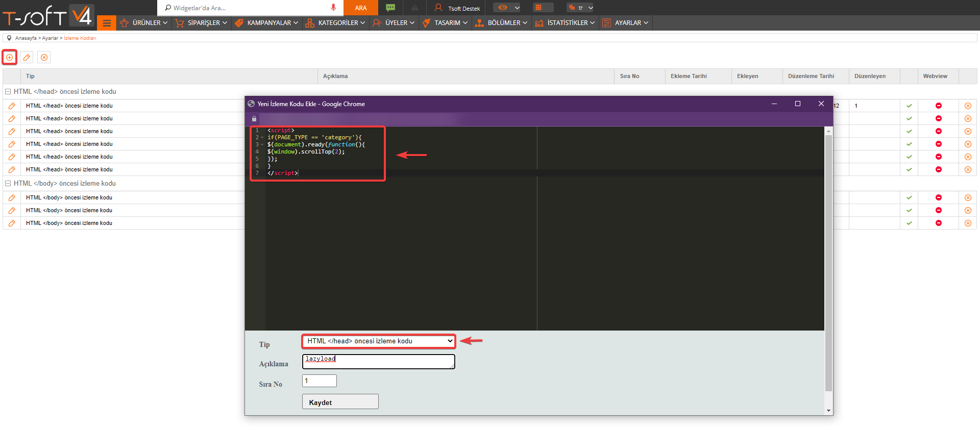Delete the first </body> row using its X icon
Screen dimensions: 980x429
click(x=968, y=197)
